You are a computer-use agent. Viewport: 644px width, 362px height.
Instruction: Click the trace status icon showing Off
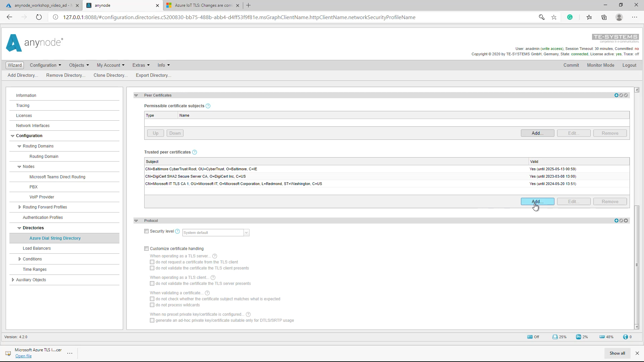coord(530,337)
